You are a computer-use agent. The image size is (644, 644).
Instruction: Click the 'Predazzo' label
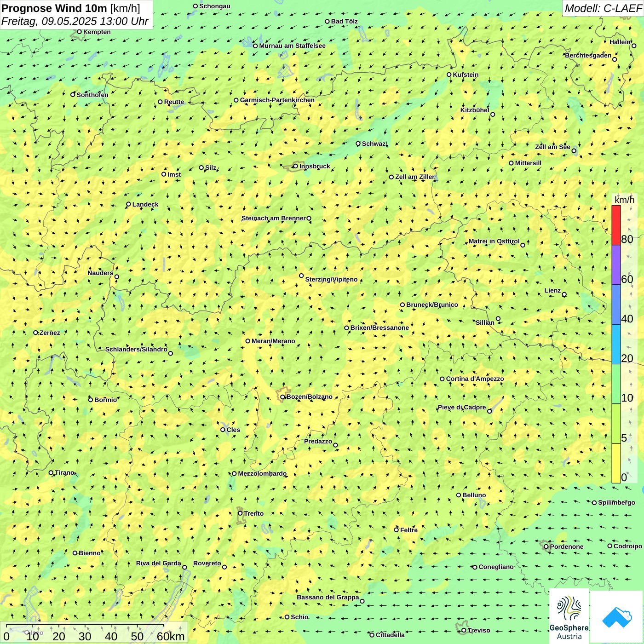pyautogui.click(x=318, y=441)
